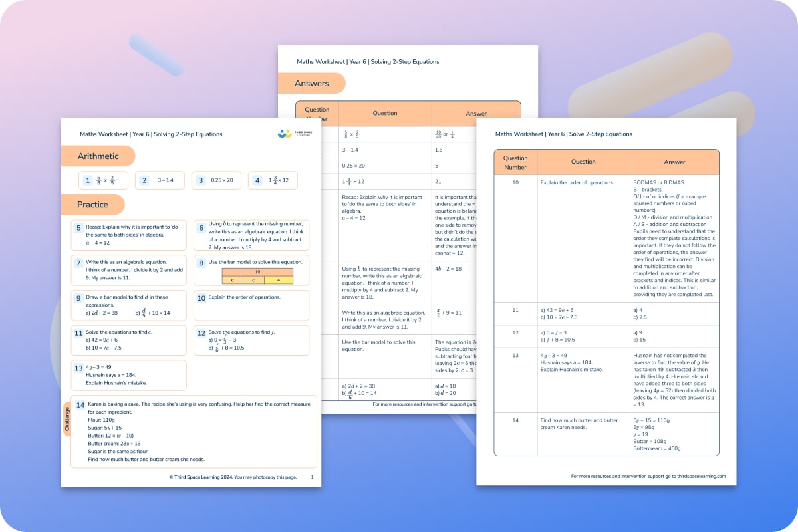The height and width of the screenshot is (532, 798).
Task: Click the Arithmetic section heading
Action: click(98, 156)
